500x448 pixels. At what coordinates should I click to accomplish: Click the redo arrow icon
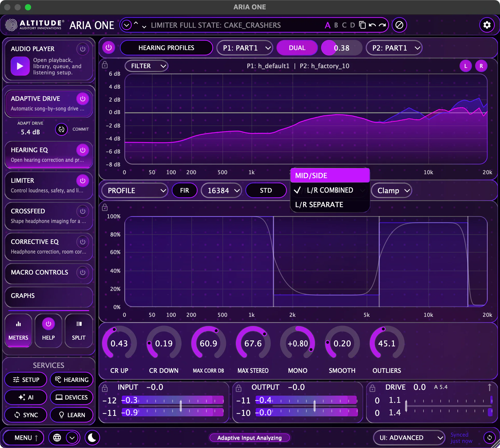(x=382, y=25)
